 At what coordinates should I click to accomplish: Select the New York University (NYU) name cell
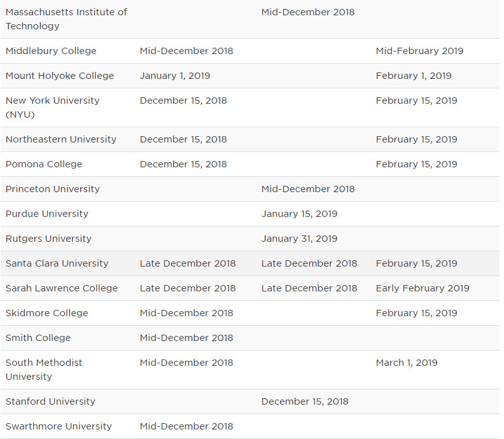pos(52,108)
